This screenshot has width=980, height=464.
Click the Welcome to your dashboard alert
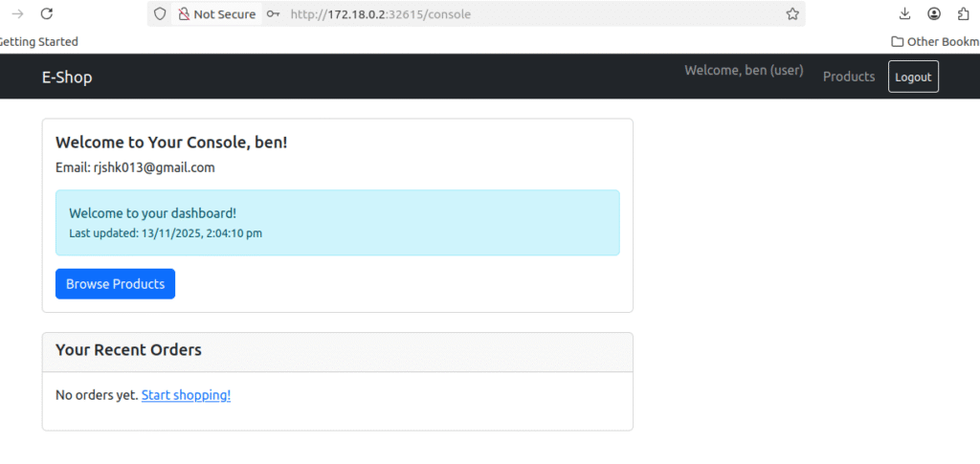tap(337, 222)
